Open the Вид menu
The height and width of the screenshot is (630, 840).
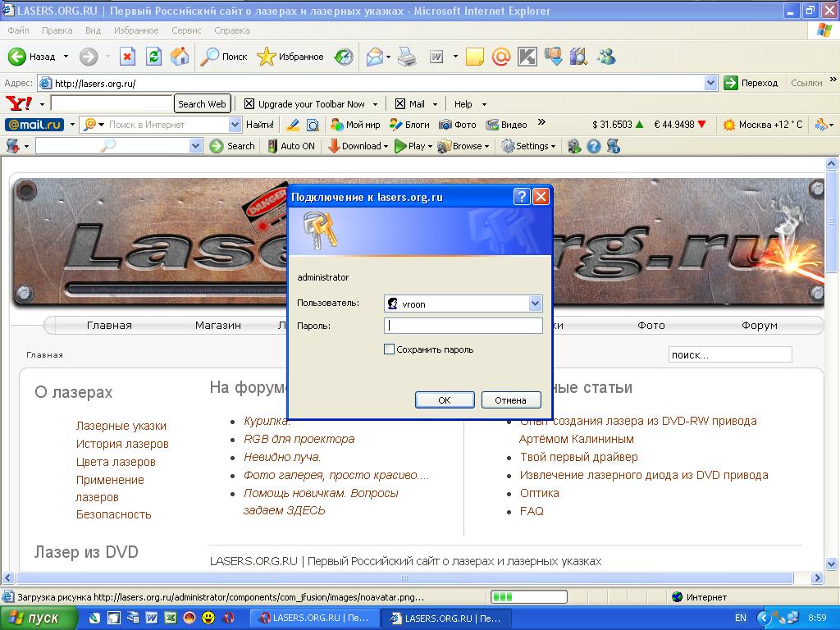coord(93,30)
